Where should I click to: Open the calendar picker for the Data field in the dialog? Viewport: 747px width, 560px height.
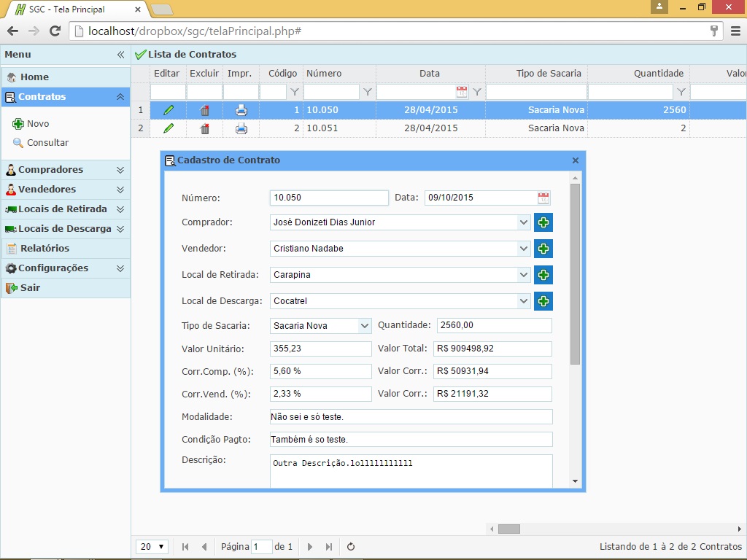[543, 198]
